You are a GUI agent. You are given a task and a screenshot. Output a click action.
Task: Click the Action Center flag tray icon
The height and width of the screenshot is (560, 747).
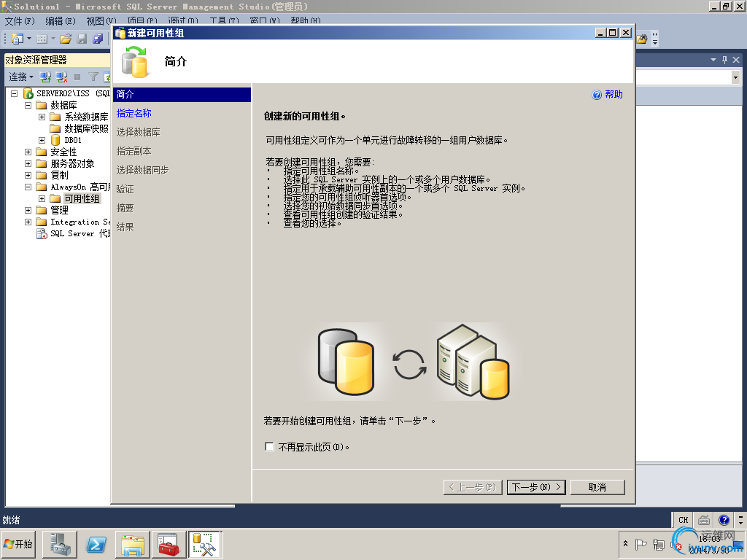click(640, 544)
